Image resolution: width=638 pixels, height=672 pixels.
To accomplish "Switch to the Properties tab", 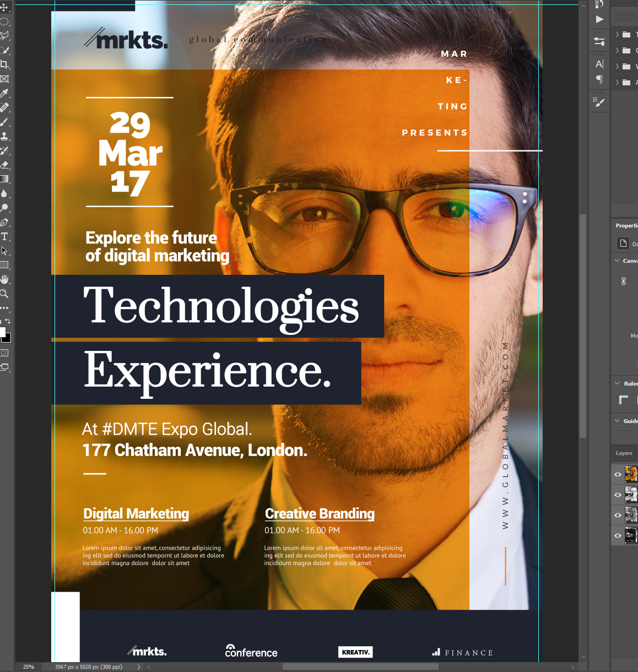I will (626, 226).
